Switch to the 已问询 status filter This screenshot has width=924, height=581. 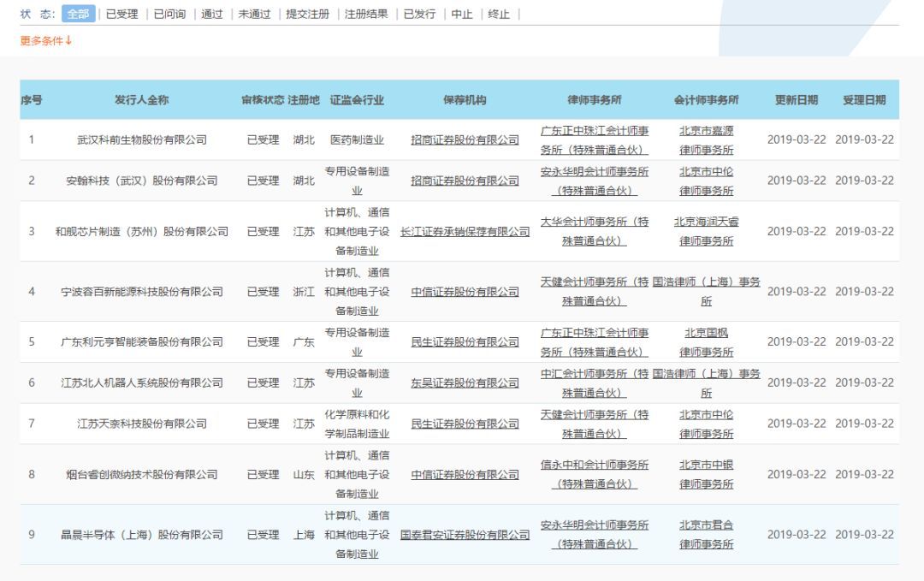tap(168, 14)
